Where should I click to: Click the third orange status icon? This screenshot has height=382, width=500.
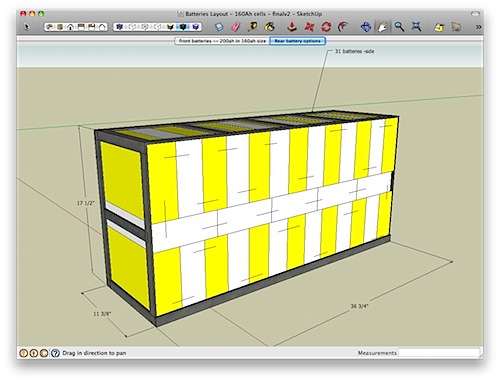click(x=44, y=353)
